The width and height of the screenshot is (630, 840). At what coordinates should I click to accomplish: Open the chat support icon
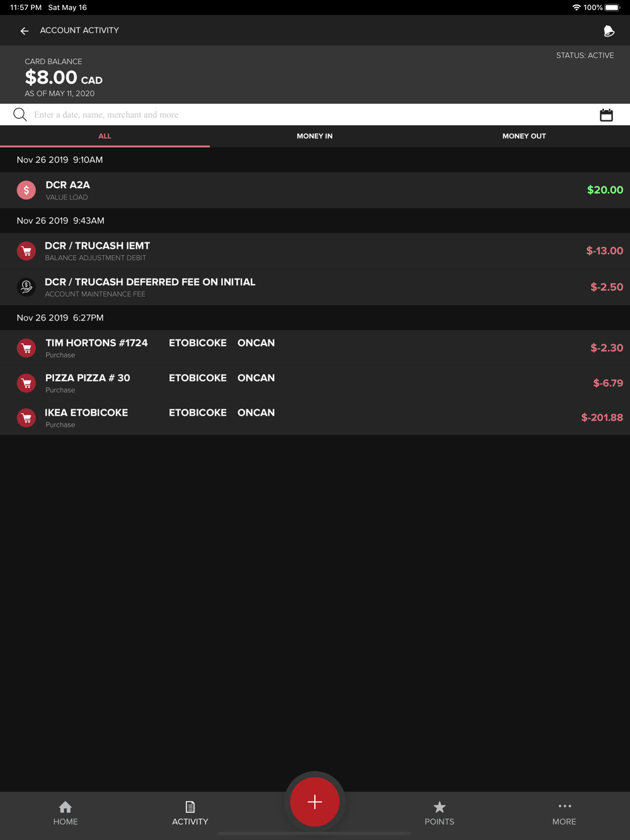609,31
